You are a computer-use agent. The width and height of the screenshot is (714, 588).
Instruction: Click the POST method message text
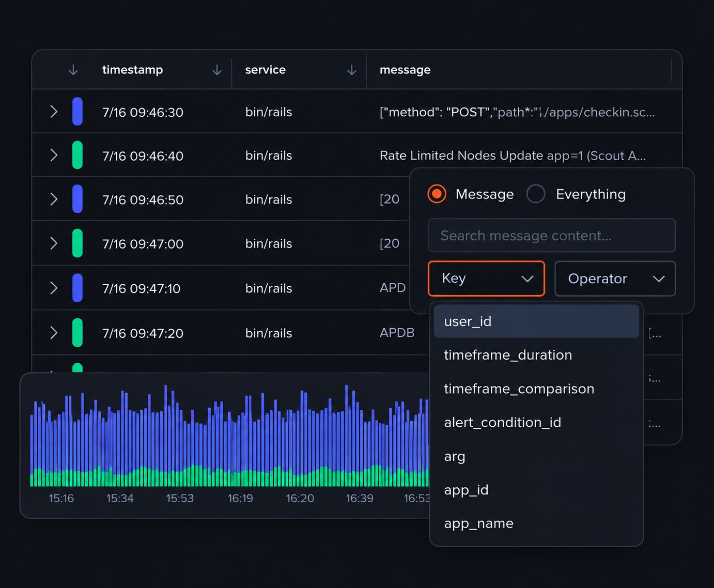tap(517, 112)
